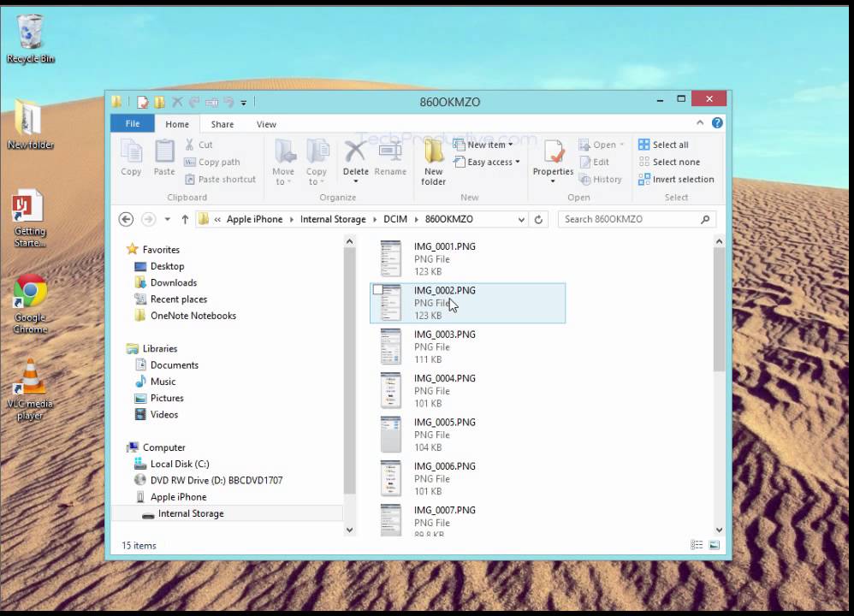The height and width of the screenshot is (616, 854).
Task: Click the Open command in ribbon
Action: click(x=602, y=145)
